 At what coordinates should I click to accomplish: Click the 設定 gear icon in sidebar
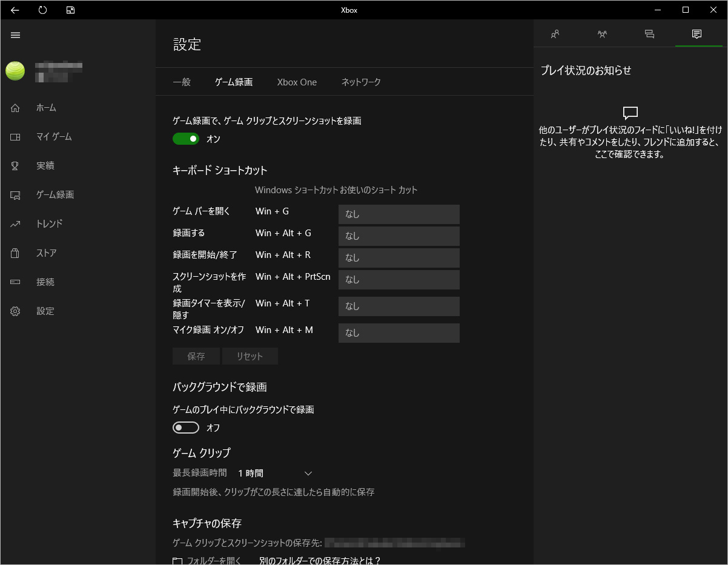pyautogui.click(x=15, y=311)
